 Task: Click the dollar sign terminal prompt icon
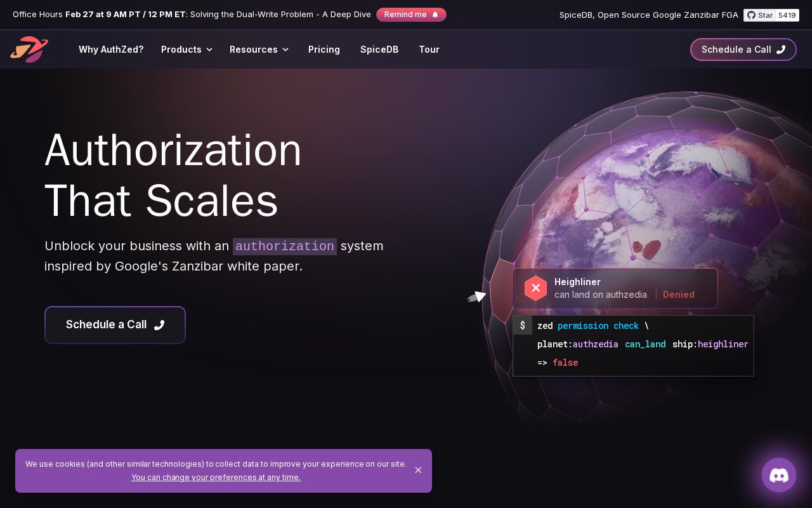(x=523, y=325)
